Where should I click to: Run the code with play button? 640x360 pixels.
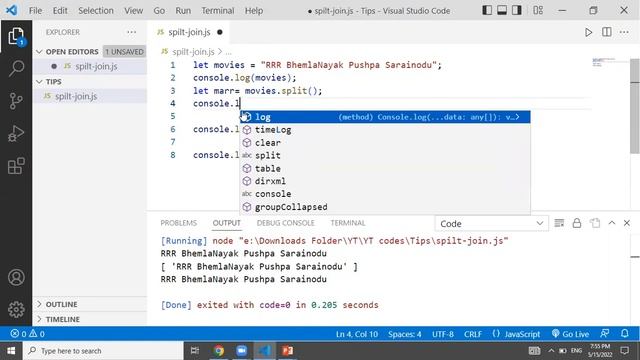pos(588,32)
